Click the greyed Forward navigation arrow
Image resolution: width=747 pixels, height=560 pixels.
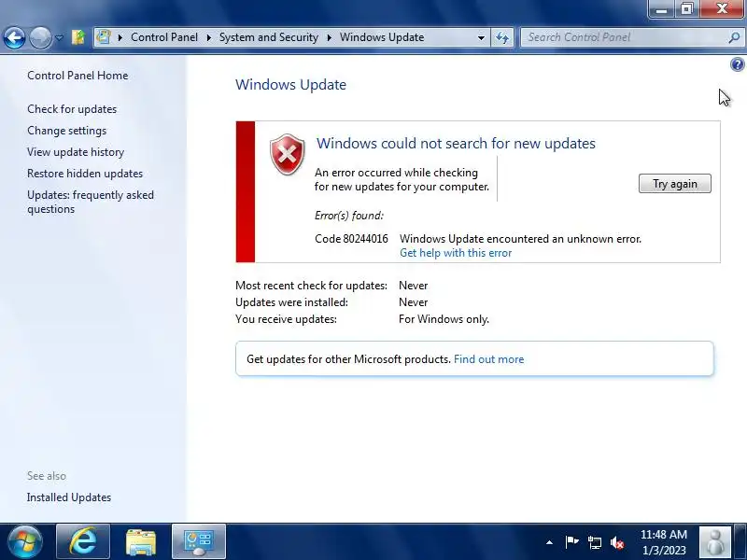click(40, 37)
